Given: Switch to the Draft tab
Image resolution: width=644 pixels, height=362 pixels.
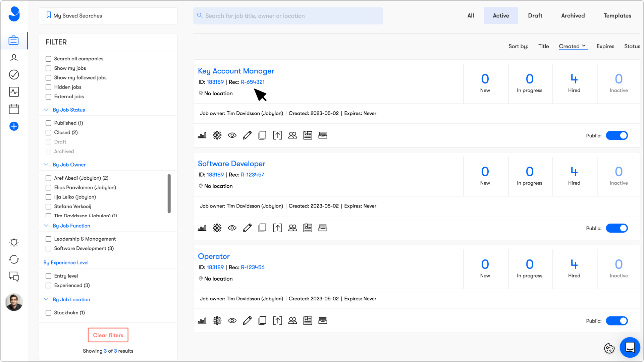Looking at the screenshot, I should pyautogui.click(x=535, y=15).
